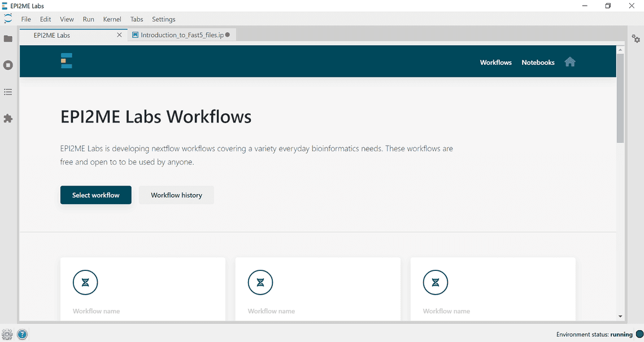Click the Notebooks navigation link
The width and height of the screenshot is (644, 342).
pyautogui.click(x=537, y=62)
